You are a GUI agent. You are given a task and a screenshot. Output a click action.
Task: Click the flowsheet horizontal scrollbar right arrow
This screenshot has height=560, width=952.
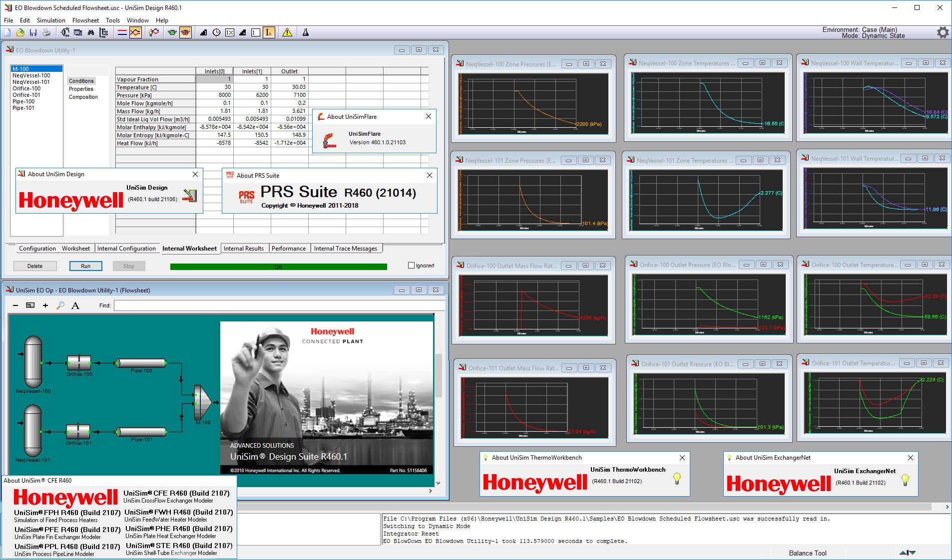(431, 491)
